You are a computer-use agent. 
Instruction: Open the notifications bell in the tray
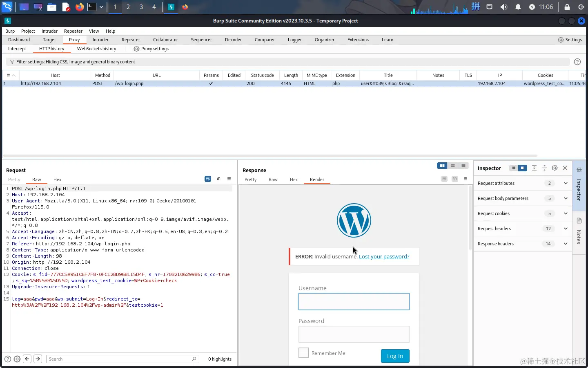(518, 7)
